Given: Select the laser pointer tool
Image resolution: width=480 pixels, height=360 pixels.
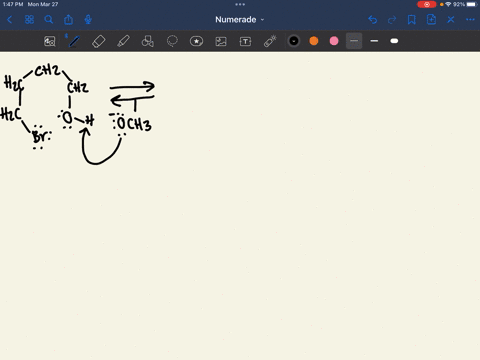Looking at the screenshot, I should tap(270, 41).
